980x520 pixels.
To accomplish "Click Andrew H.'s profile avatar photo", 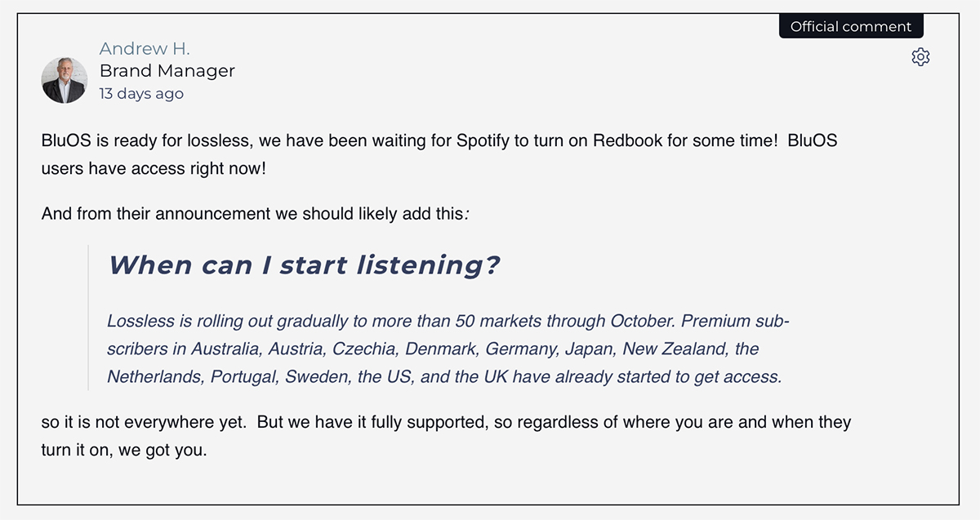I will [x=64, y=80].
